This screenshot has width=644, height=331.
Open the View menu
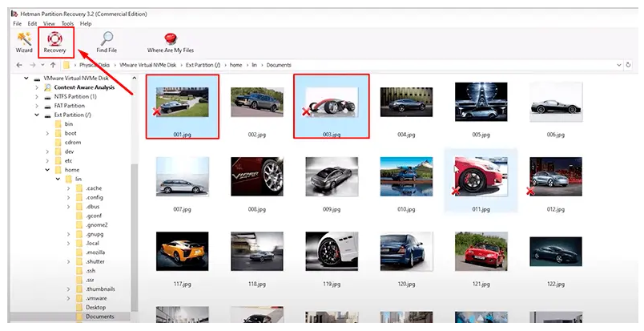click(x=50, y=23)
